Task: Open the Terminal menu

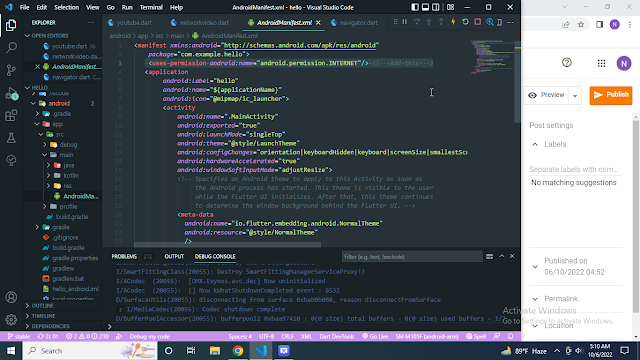Action: [151, 7]
